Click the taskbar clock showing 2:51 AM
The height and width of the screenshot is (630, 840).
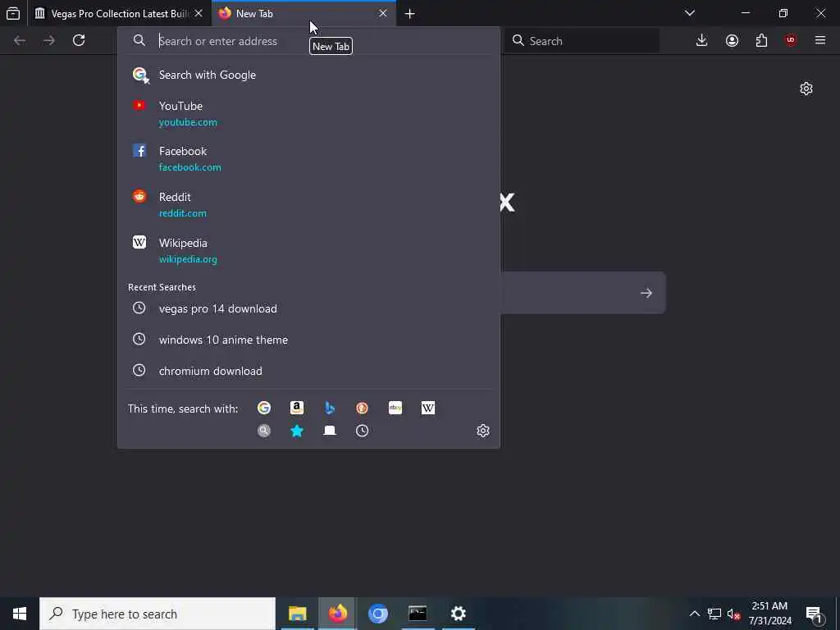(769, 614)
